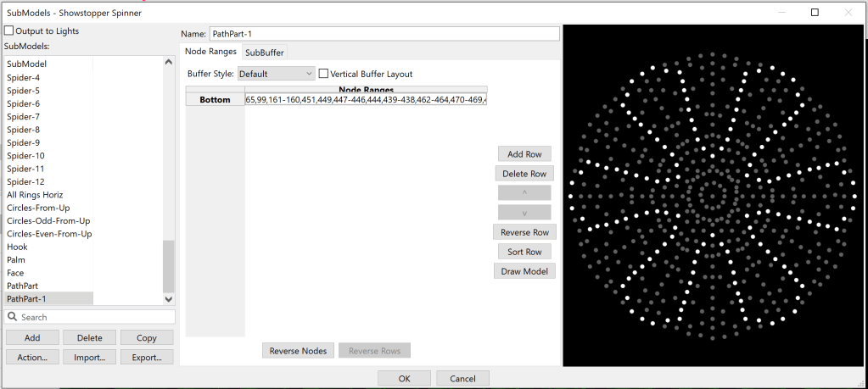
Task: Select the Circles-Odd-From-Up submodel
Action: click(x=48, y=220)
